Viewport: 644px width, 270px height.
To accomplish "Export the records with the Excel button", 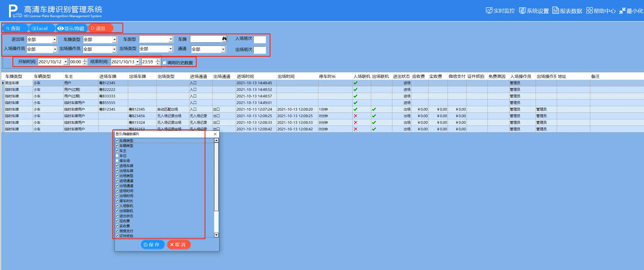I will [40, 28].
